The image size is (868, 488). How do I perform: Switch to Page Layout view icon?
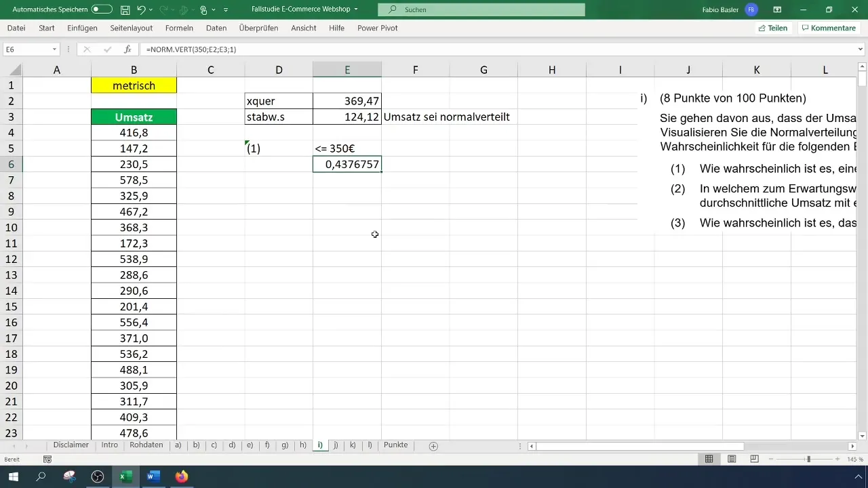[x=732, y=459]
